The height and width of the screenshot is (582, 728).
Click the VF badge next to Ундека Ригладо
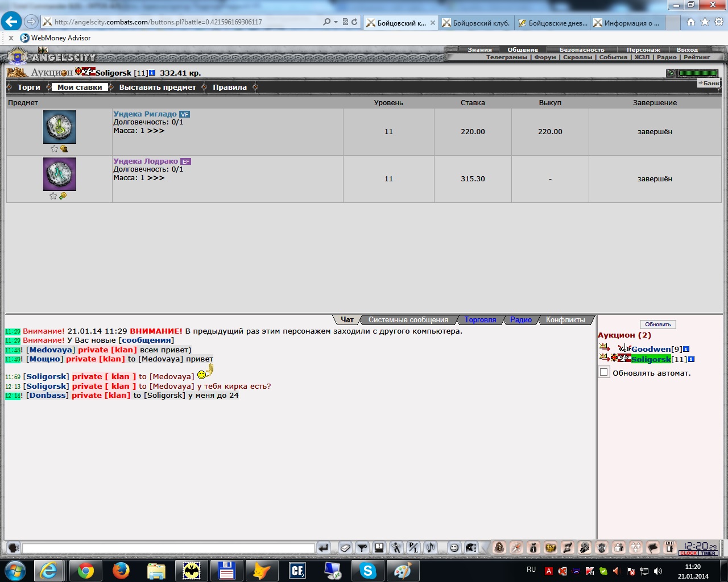184,114
